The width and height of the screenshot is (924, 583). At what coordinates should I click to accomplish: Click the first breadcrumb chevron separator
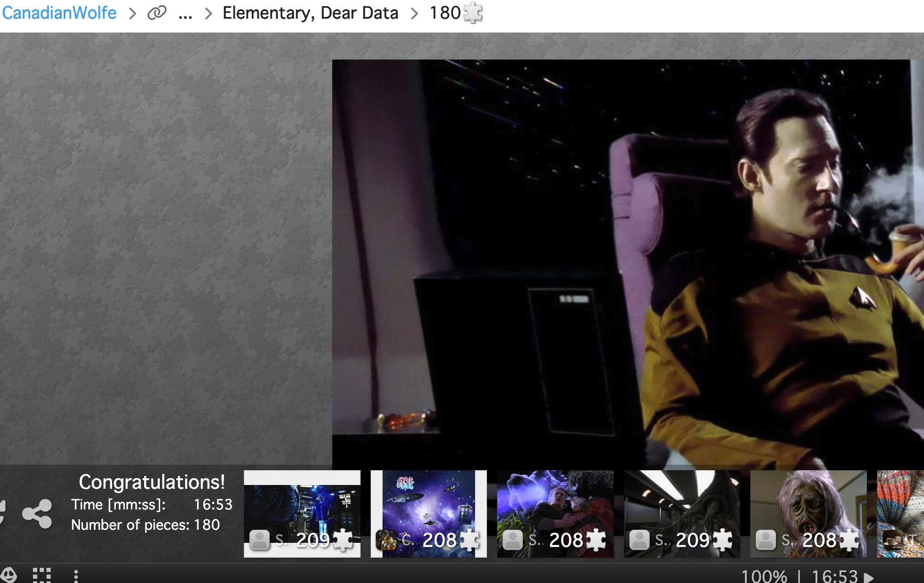[132, 14]
